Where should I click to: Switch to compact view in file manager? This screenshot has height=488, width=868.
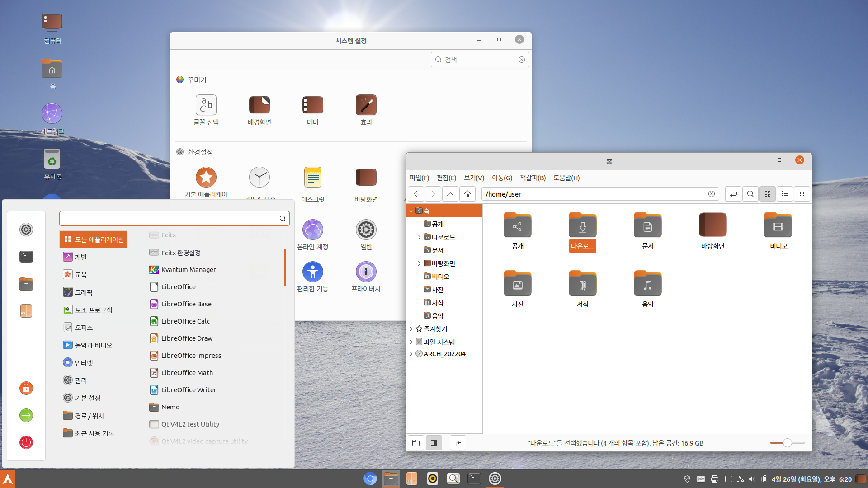tap(802, 194)
